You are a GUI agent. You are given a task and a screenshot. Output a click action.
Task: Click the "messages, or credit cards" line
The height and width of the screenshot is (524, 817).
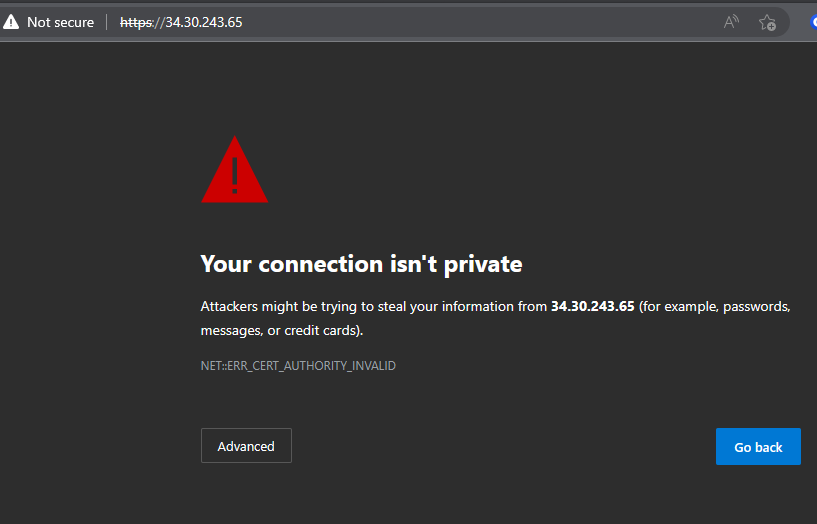281,330
